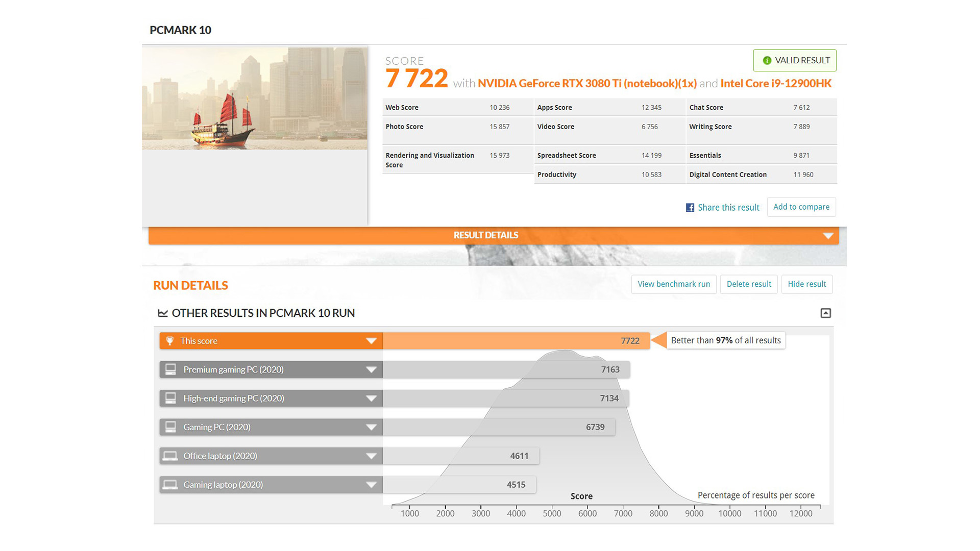Expand the Premium gaming PC (2020) dropdown
This screenshot has height=551, width=980.
click(x=371, y=369)
